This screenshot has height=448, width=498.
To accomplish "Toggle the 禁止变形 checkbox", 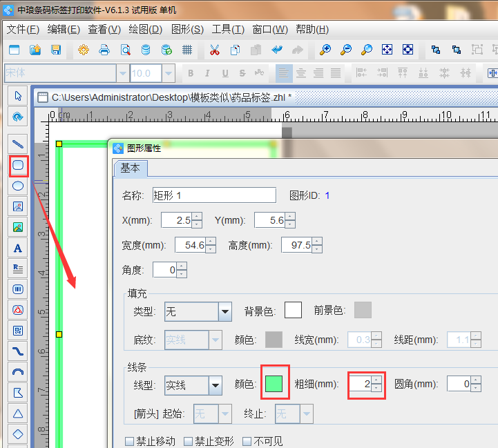I will pyautogui.click(x=189, y=442).
